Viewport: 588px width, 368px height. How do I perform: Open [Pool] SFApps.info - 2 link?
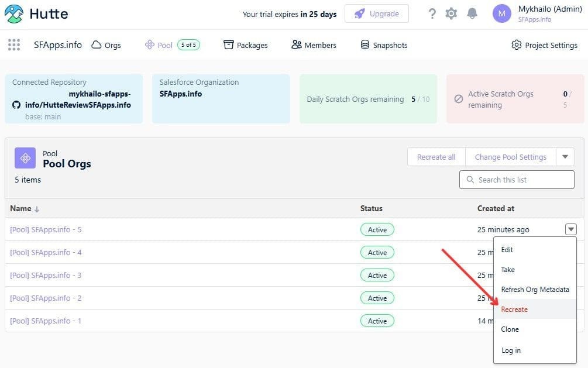point(46,298)
